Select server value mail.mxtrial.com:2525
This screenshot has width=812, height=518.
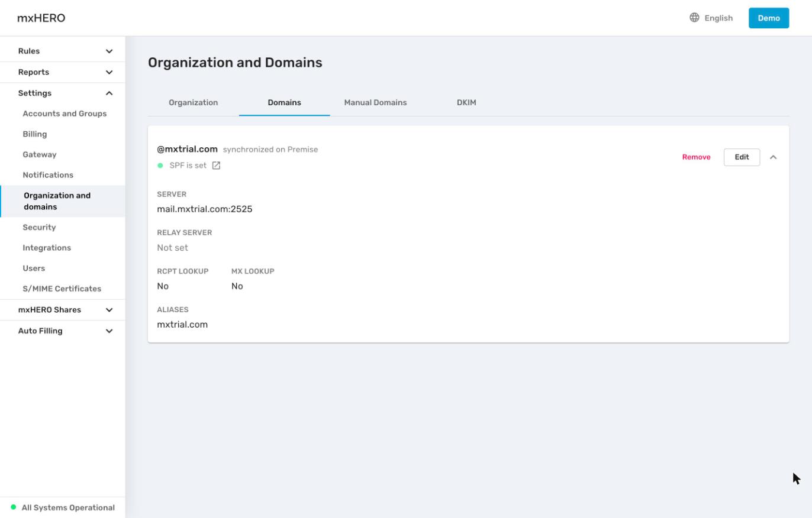[205, 209]
